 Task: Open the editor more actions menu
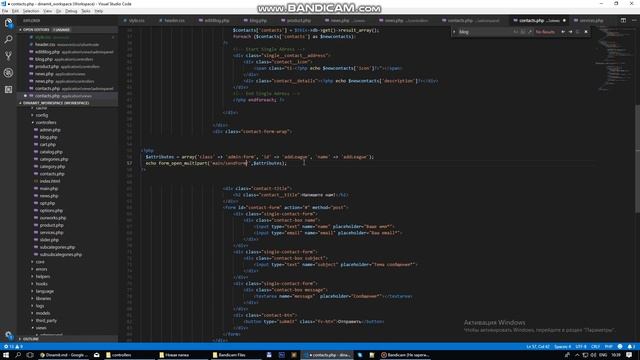point(634,20)
